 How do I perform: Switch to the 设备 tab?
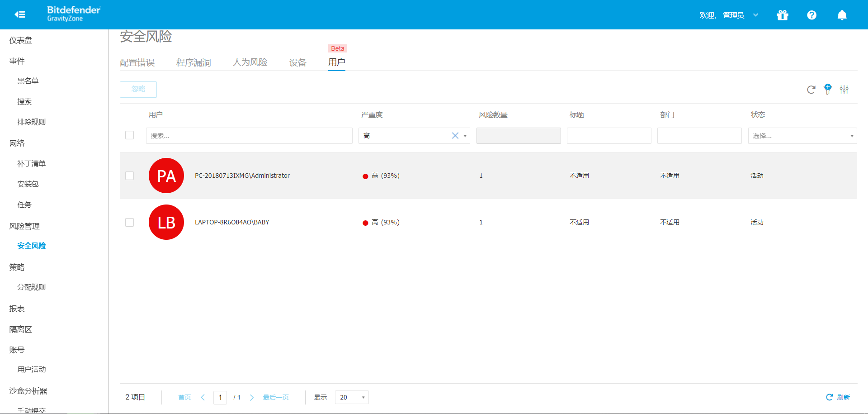pyautogui.click(x=298, y=62)
